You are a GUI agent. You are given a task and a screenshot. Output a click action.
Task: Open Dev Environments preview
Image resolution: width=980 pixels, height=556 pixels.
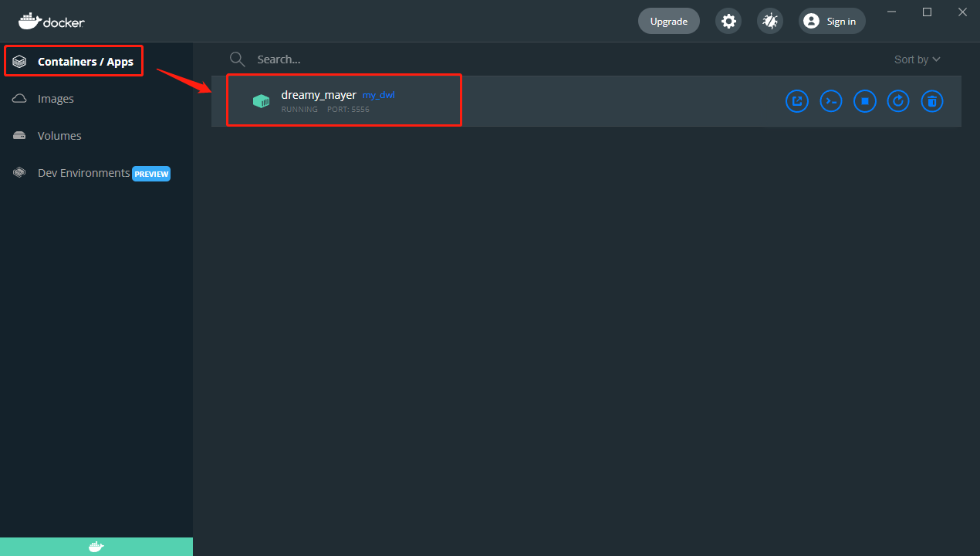[x=83, y=173]
